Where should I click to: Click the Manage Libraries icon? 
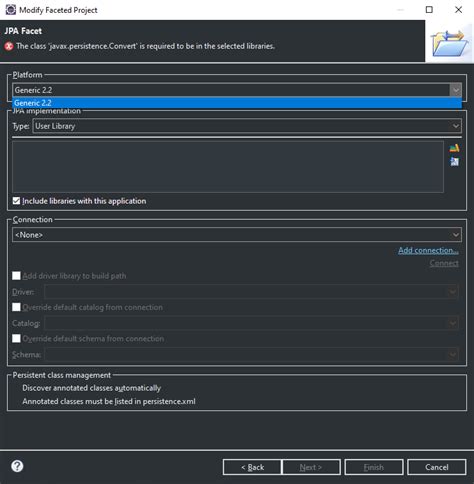click(454, 148)
